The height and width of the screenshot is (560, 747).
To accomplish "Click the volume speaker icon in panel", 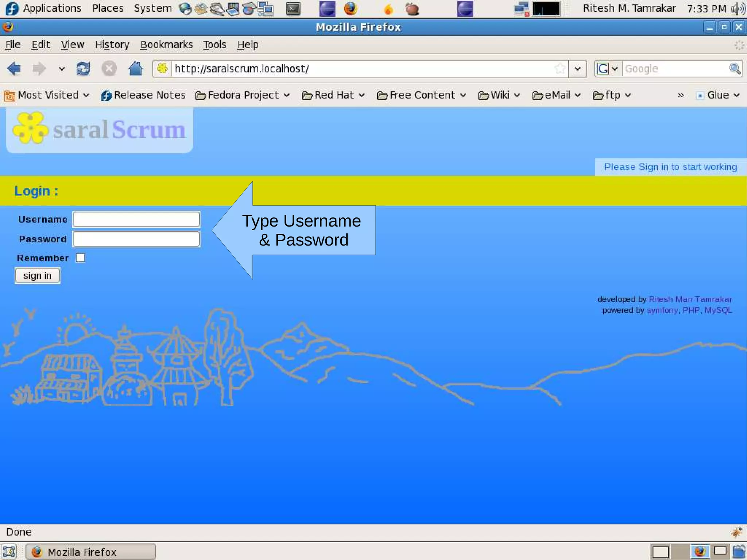I will (x=738, y=9).
